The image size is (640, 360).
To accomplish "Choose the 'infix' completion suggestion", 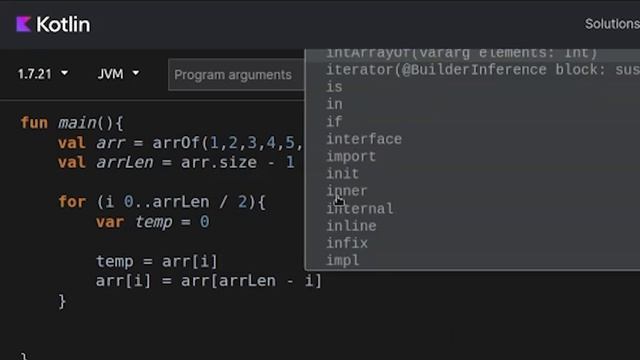I will [x=473, y=243].
